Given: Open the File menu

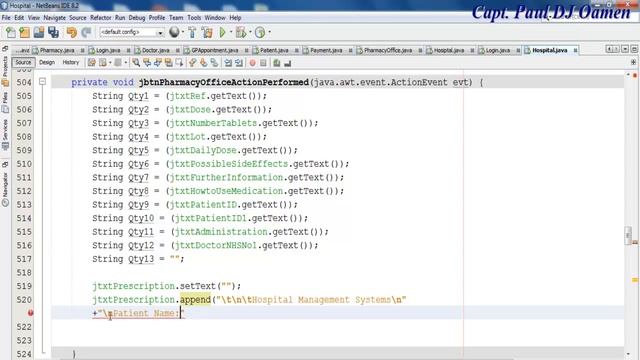Looking at the screenshot, I should [x=6, y=18].
